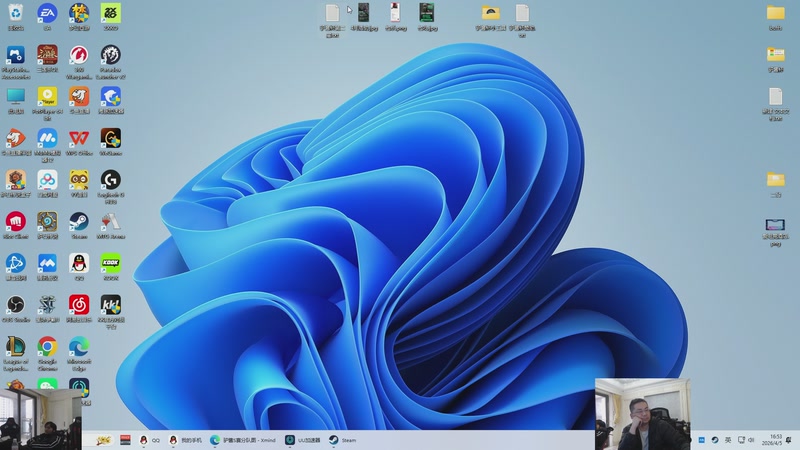The width and height of the screenshot is (800, 450).
Task: Select the top-right yellow folder icon
Action: click(776, 13)
